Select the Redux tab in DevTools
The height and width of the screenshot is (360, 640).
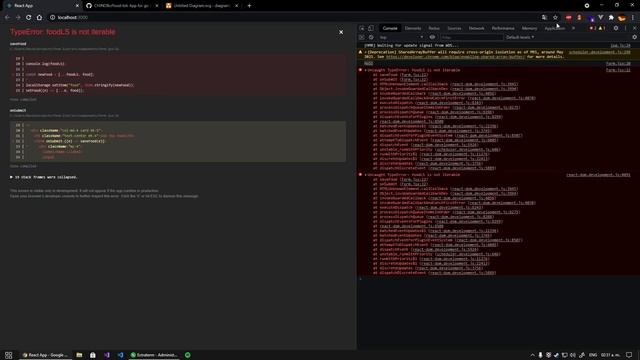tap(434, 28)
